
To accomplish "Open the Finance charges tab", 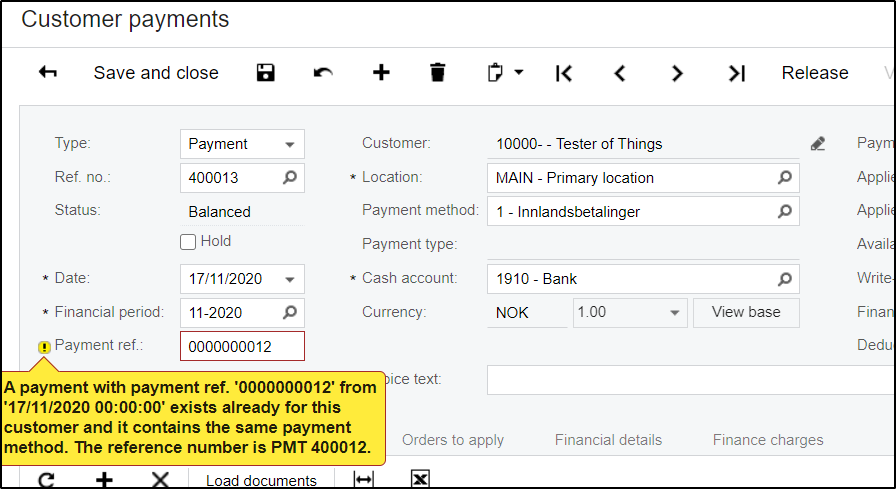I will pos(768,440).
